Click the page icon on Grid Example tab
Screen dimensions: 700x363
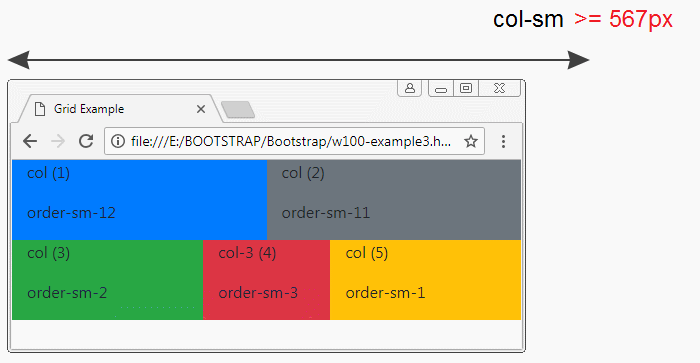(x=40, y=109)
